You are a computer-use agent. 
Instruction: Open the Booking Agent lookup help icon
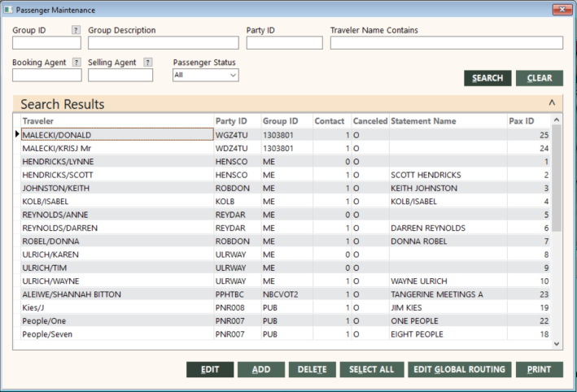pyautogui.click(x=76, y=62)
